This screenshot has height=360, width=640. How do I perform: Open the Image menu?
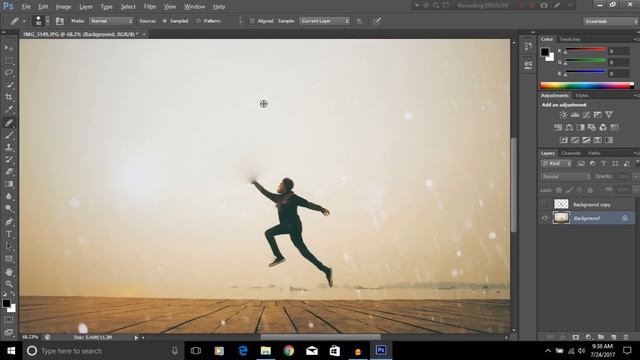[x=63, y=7]
